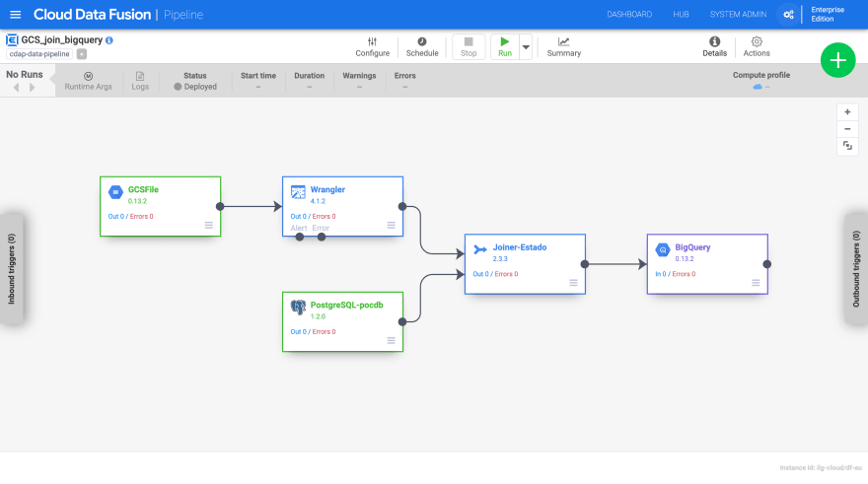
Task: Click the Wrangler Error port
Action: pyautogui.click(x=322, y=237)
